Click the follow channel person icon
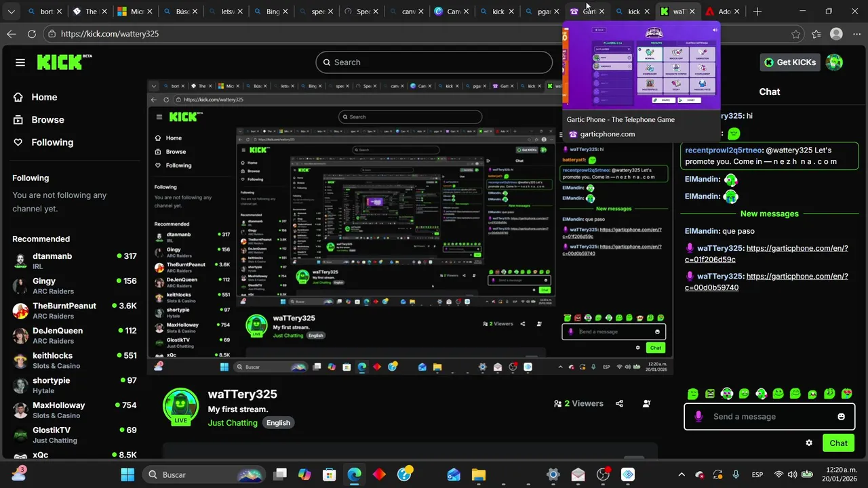This screenshot has width=868, height=488. click(x=646, y=403)
